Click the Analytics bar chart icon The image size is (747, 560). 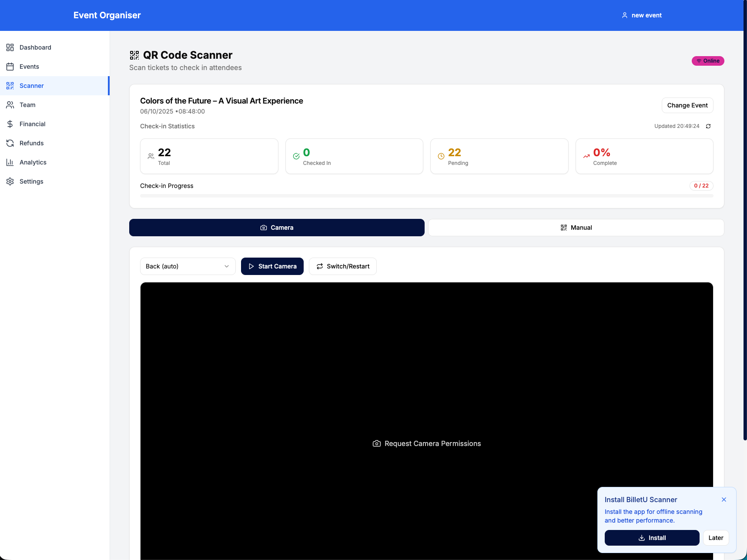click(10, 162)
